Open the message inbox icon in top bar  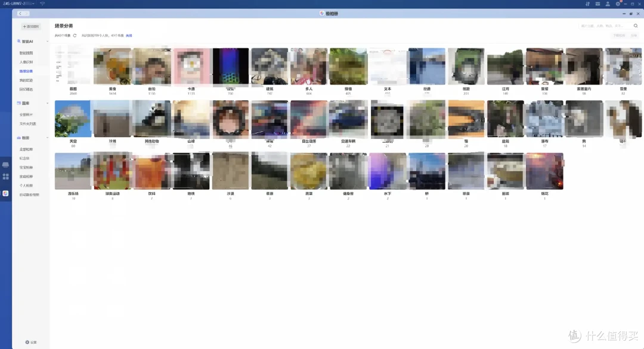point(597,4)
